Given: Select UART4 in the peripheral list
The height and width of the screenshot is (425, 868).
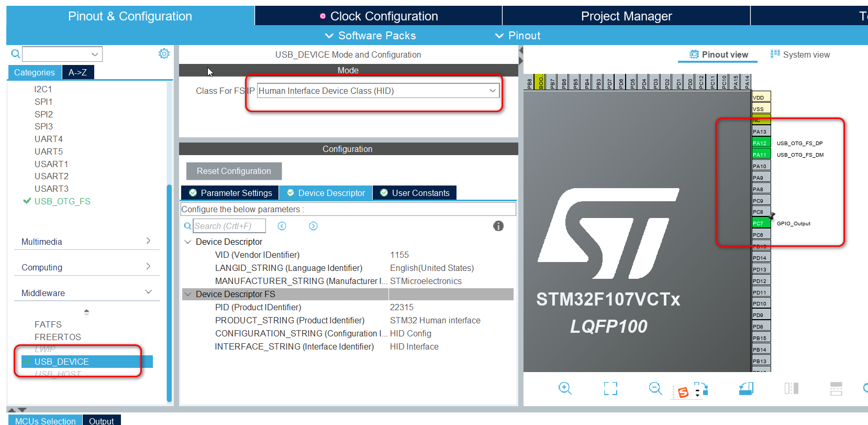Looking at the screenshot, I should point(48,139).
